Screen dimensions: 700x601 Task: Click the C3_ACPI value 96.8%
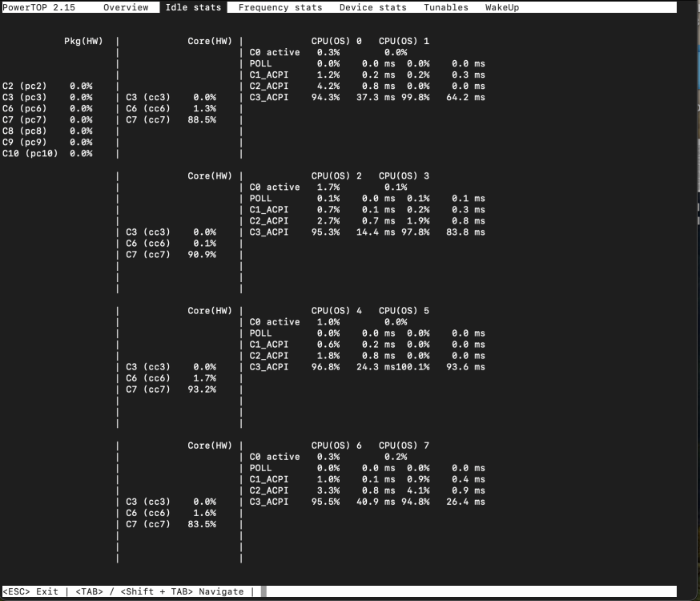(325, 366)
